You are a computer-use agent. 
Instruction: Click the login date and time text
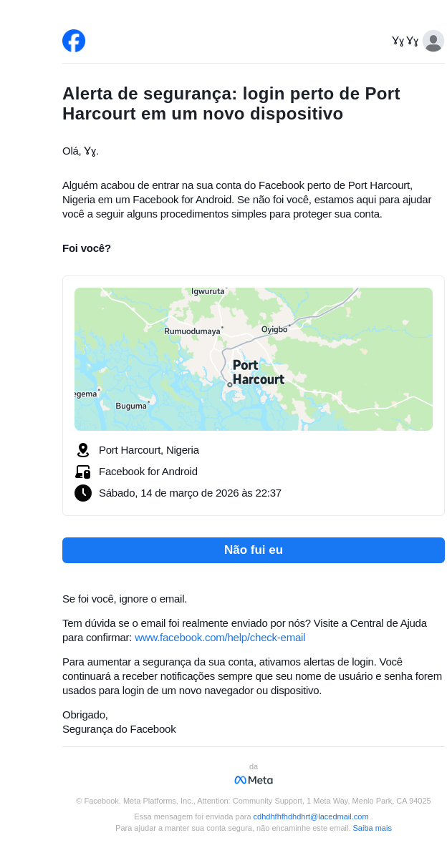pos(190,493)
